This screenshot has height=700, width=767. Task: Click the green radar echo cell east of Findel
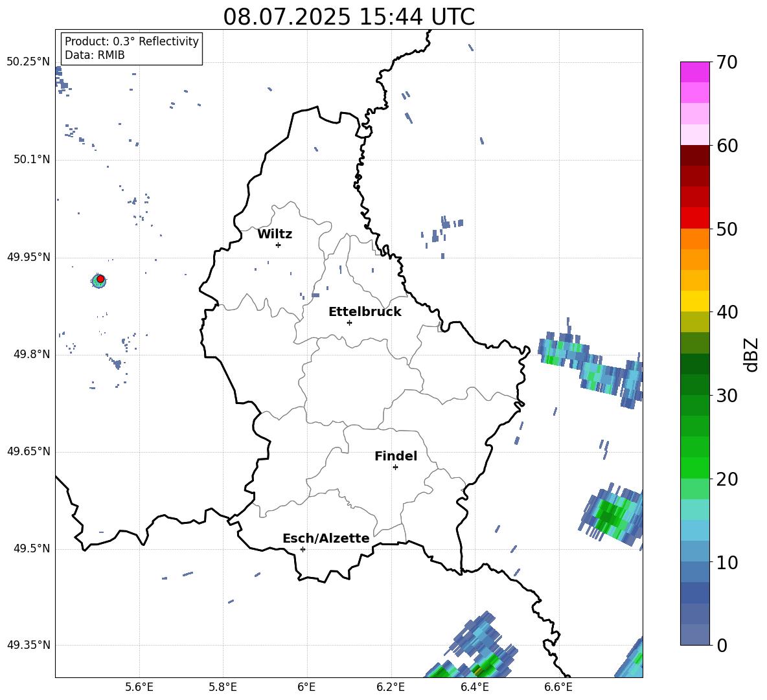coord(612,514)
